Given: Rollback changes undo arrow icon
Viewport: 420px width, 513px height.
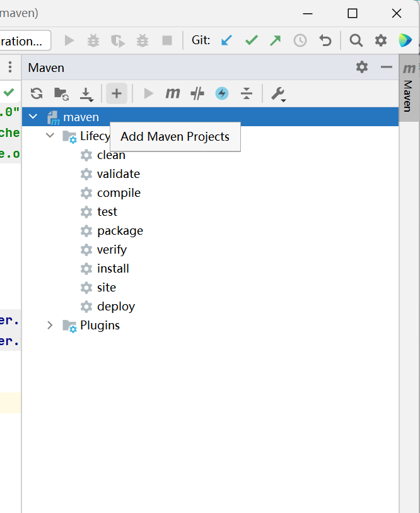Looking at the screenshot, I should tap(325, 40).
